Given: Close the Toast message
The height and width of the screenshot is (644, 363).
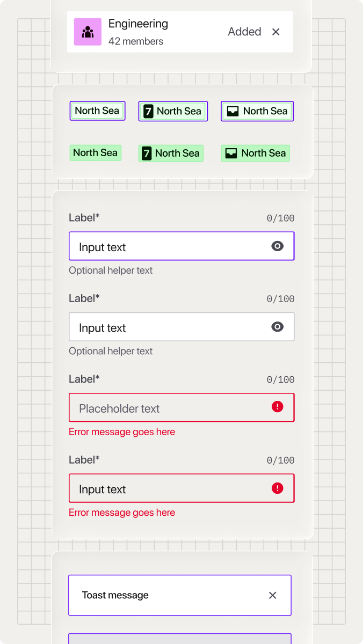Looking at the screenshot, I should pyautogui.click(x=272, y=595).
